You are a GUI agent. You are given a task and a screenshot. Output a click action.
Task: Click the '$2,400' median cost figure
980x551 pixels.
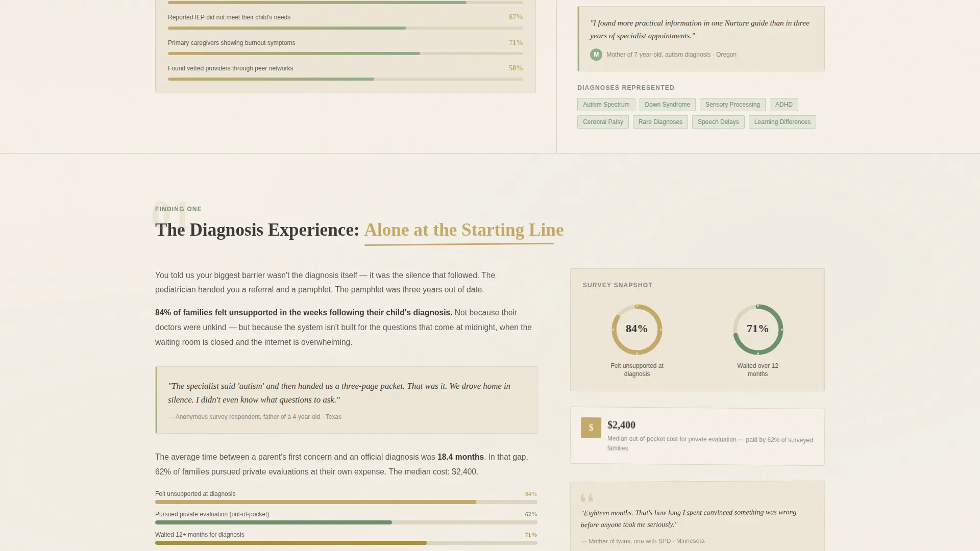tap(621, 425)
